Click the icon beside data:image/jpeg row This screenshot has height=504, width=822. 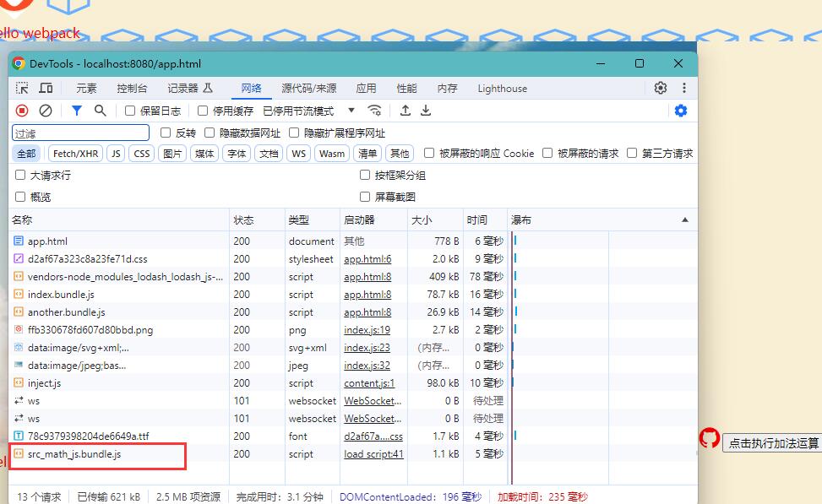coord(19,366)
